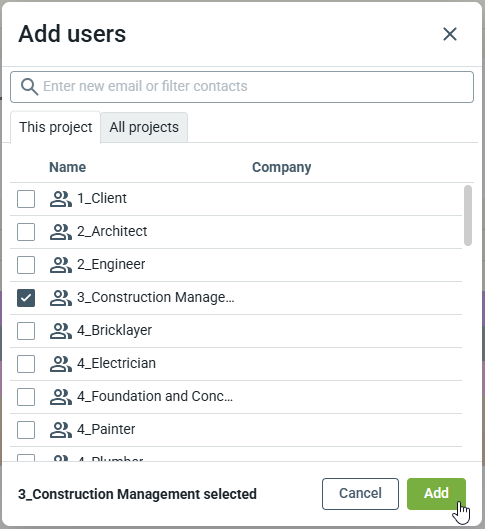
Task: Click the group icon beside 4_Electrician
Action: [61, 364]
